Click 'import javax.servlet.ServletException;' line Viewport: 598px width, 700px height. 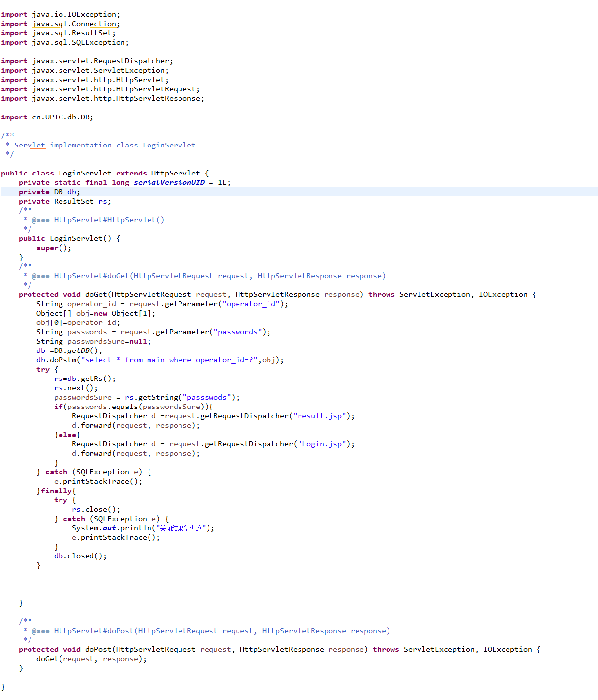click(x=85, y=70)
